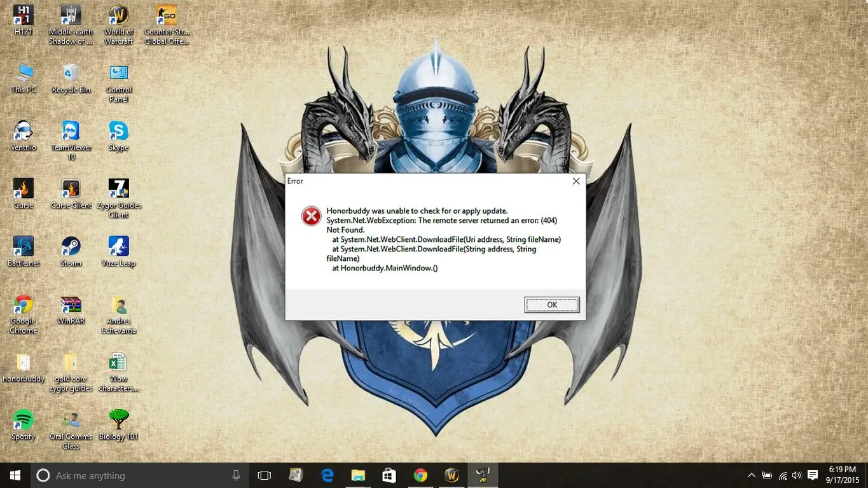Image resolution: width=868 pixels, height=488 pixels.
Task: Select the Recycle Bin icon
Action: pos(71,78)
